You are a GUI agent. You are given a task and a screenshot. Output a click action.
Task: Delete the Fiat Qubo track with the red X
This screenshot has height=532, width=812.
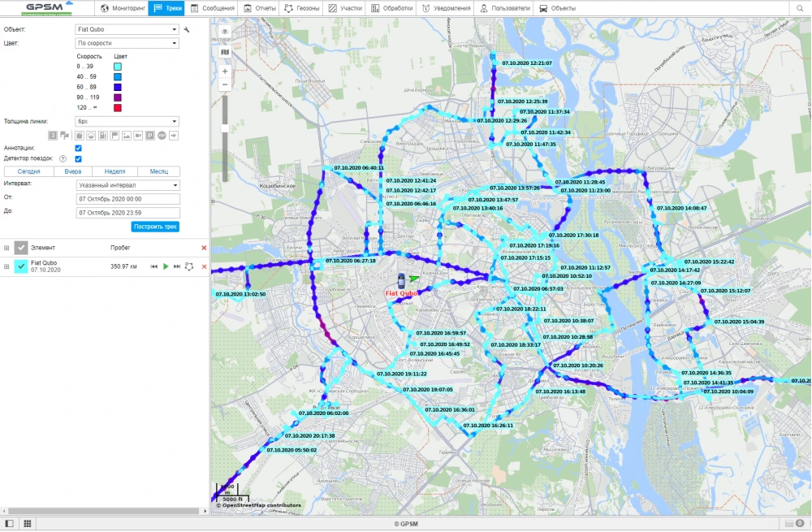(x=204, y=266)
